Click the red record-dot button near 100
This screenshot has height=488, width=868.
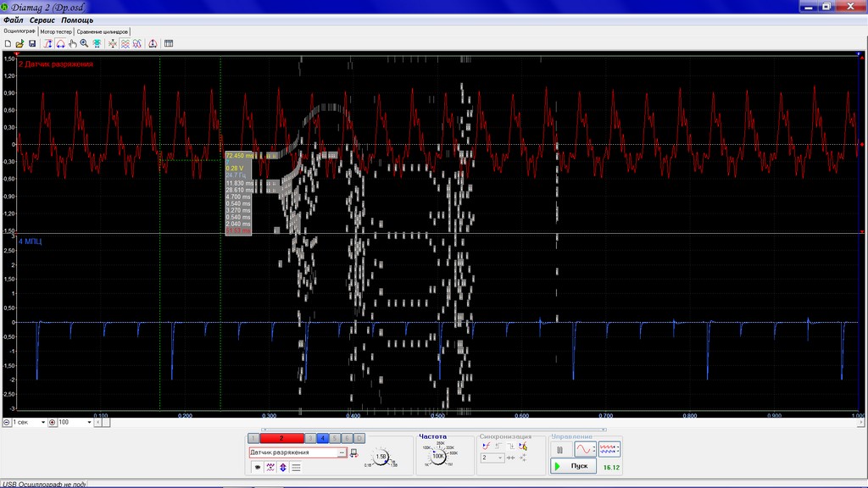tap(53, 422)
